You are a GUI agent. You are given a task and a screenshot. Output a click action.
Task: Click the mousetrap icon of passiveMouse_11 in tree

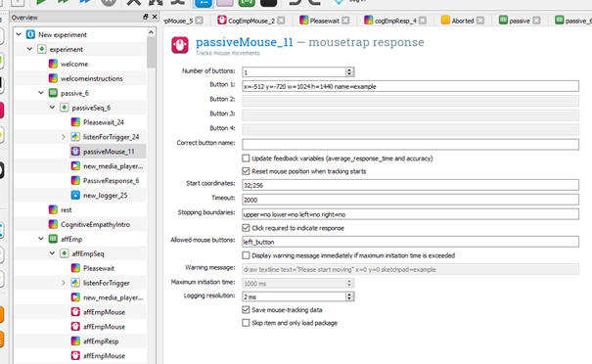click(75, 152)
